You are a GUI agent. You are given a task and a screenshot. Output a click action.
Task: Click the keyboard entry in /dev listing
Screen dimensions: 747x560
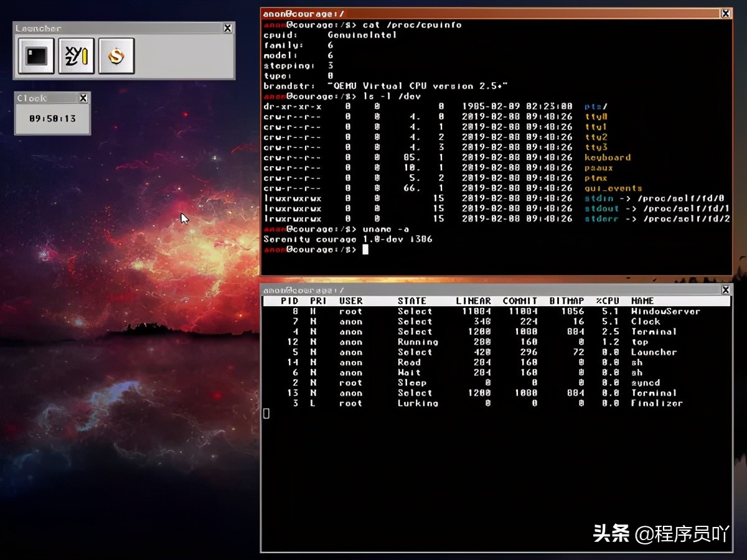pos(608,157)
